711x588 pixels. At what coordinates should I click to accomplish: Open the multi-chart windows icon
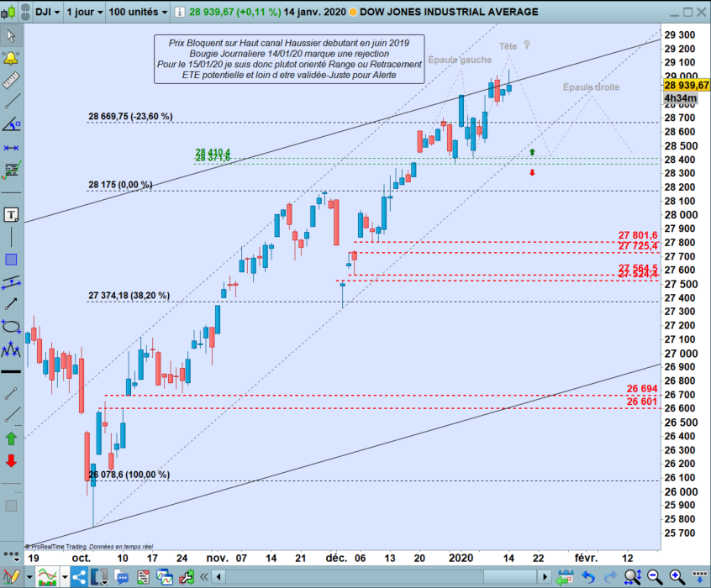(x=165, y=577)
